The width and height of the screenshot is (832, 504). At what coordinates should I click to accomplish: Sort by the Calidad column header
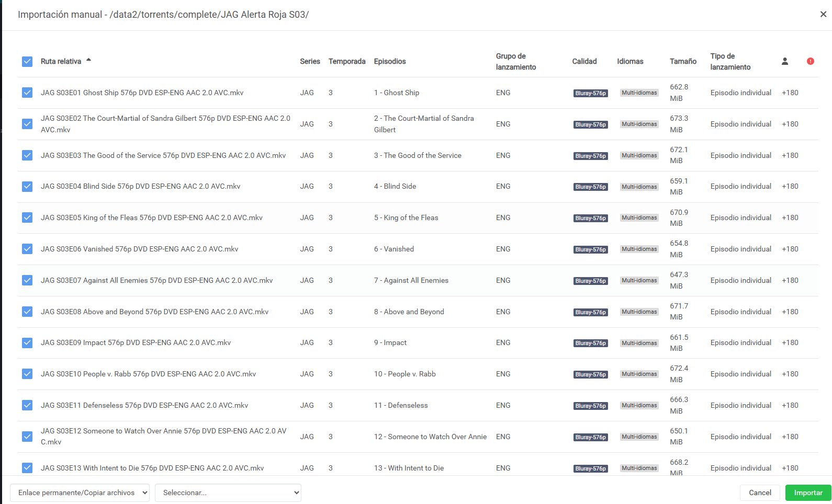click(584, 61)
